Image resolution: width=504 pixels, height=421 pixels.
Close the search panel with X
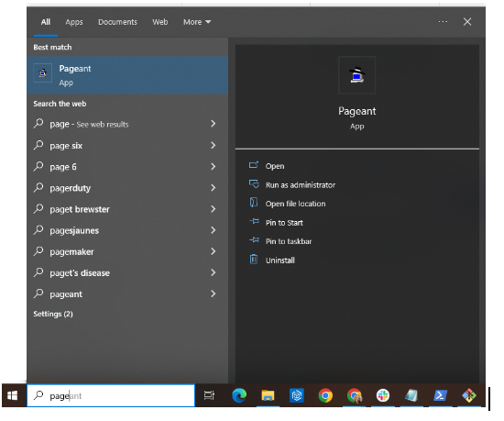click(467, 21)
